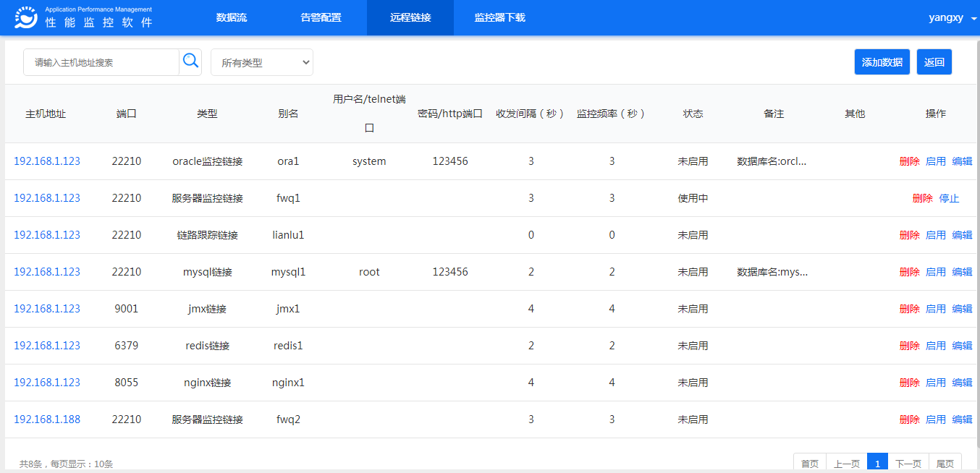Image resolution: width=980 pixels, height=473 pixels.
Task: Open the 告警配置 tab
Action: [321, 17]
